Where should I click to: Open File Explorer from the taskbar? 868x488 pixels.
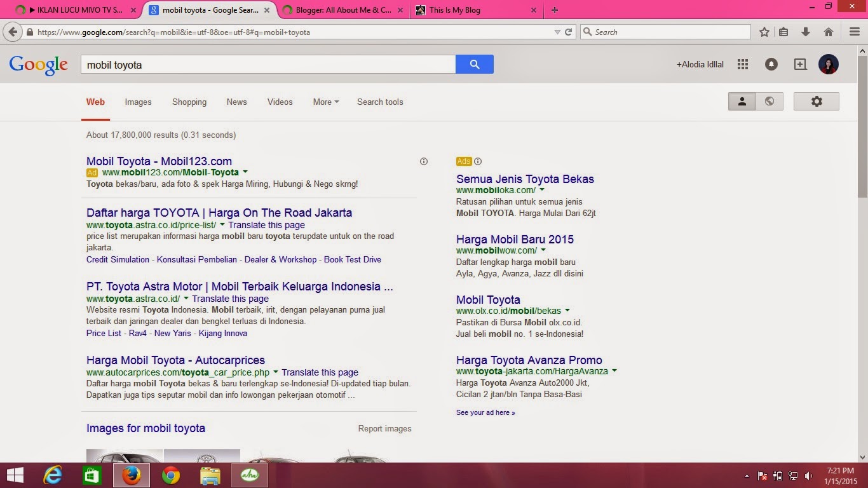tap(210, 475)
